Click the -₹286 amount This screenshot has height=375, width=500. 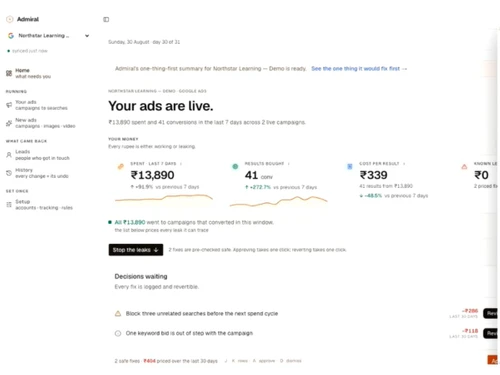470,311
